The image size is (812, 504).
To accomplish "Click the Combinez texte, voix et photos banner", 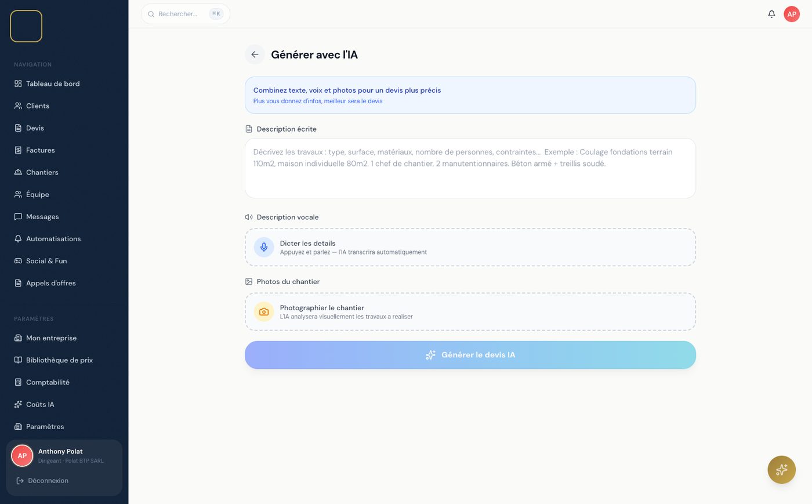I will (470, 95).
